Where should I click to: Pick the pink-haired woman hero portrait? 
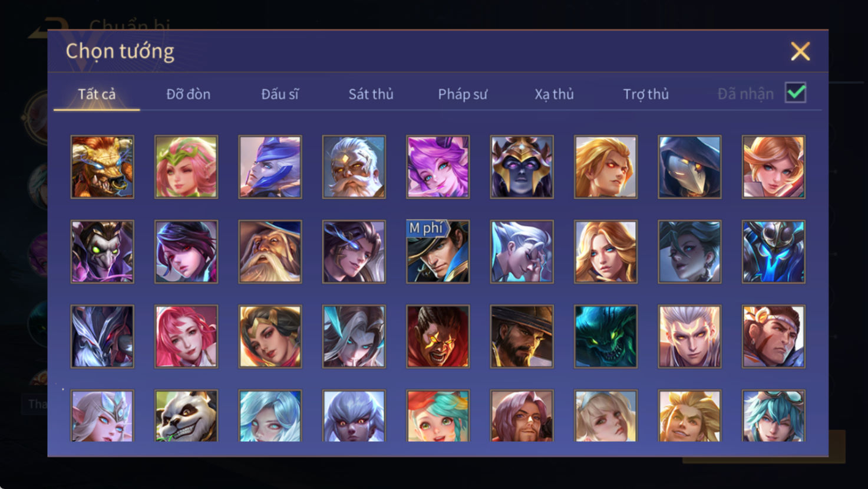coord(186,337)
